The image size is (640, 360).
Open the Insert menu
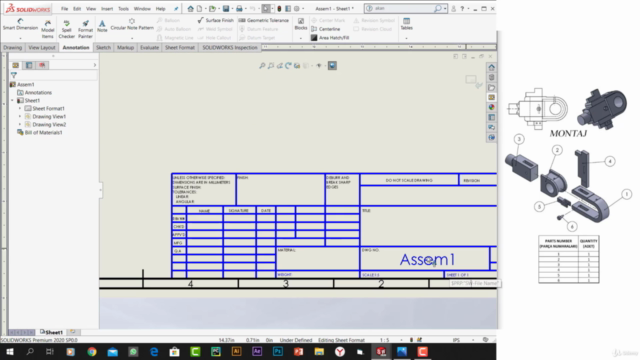[107, 9]
